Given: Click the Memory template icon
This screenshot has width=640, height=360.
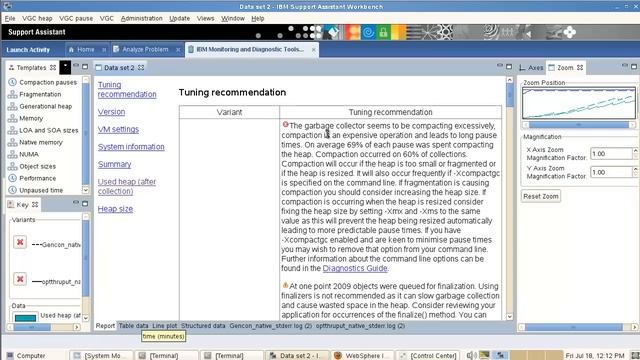Looking at the screenshot, I should 13,118.
